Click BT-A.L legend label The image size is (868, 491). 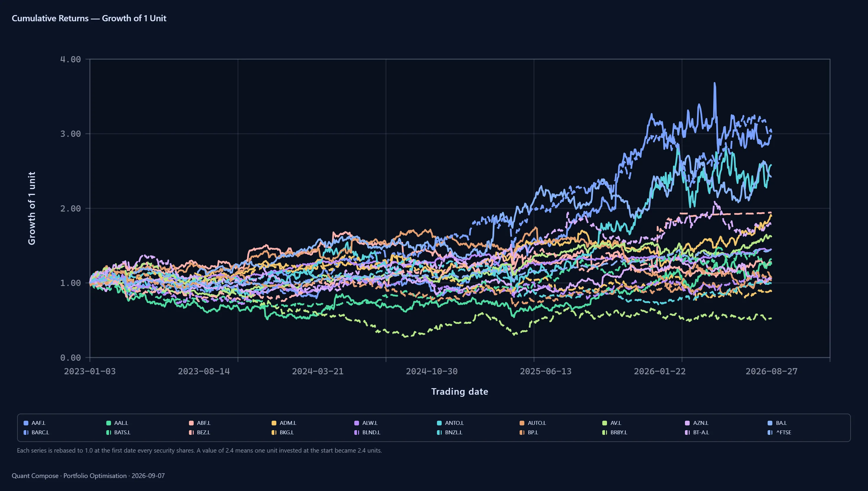[701, 432]
